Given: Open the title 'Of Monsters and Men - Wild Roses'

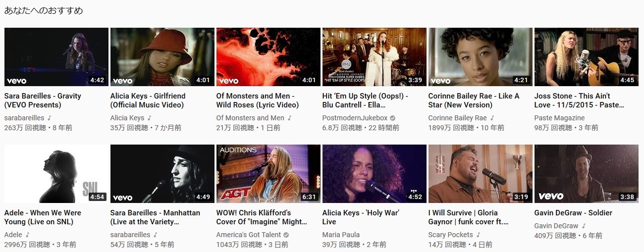Looking at the screenshot, I should (x=258, y=101).
